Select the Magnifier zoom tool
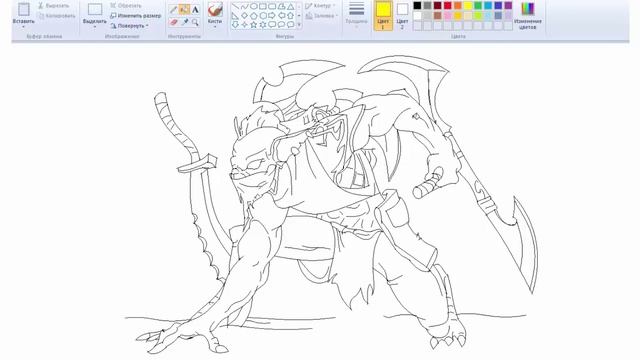 [x=195, y=22]
